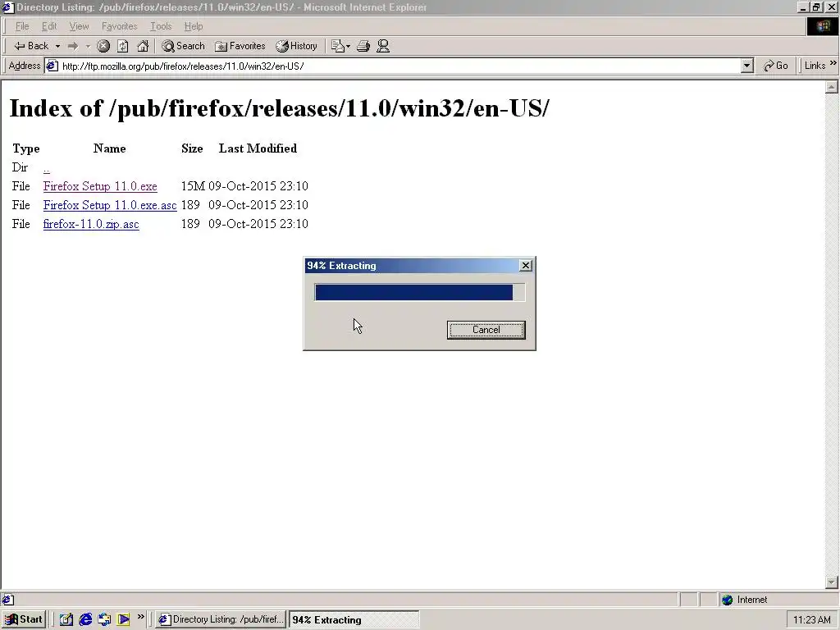This screenshot has height=630, width=840.
Task: Switch to Directory Listing taskbar button
Action: [x=221, y=620]
